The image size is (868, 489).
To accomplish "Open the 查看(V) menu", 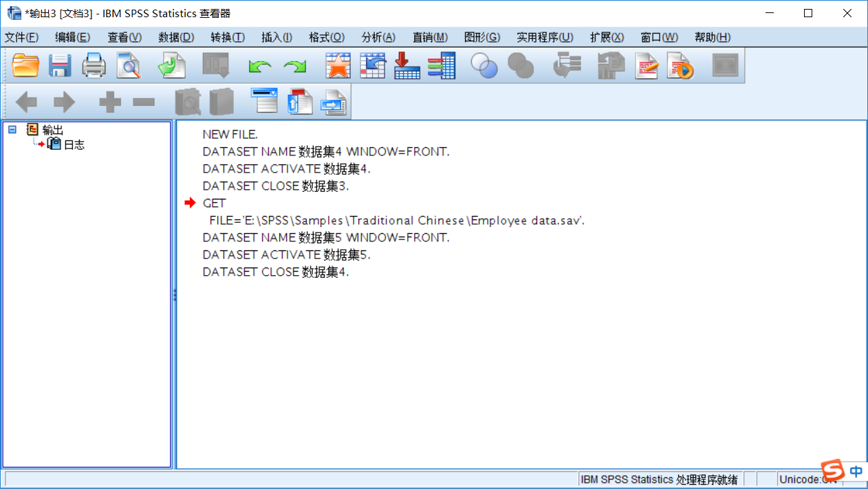I will click(124, 37).
